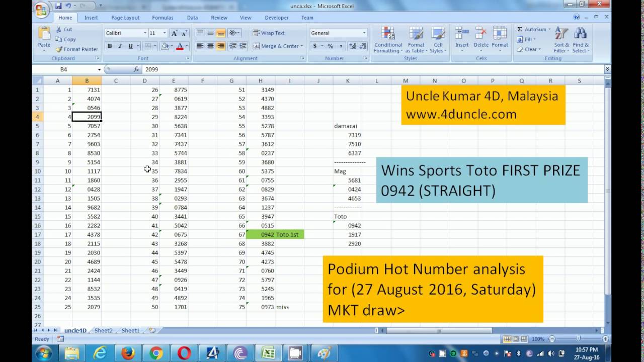
Task: Open Conditional Formatting
Action: (388, 40)
